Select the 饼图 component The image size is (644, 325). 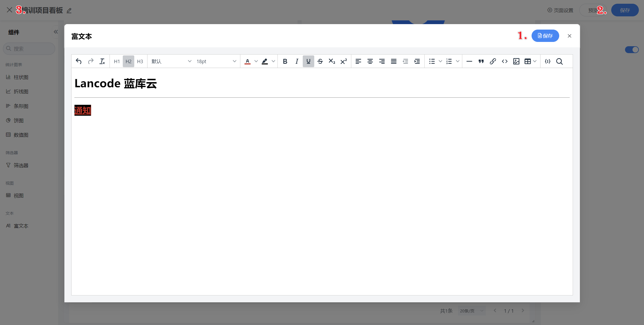click(15, 120)
